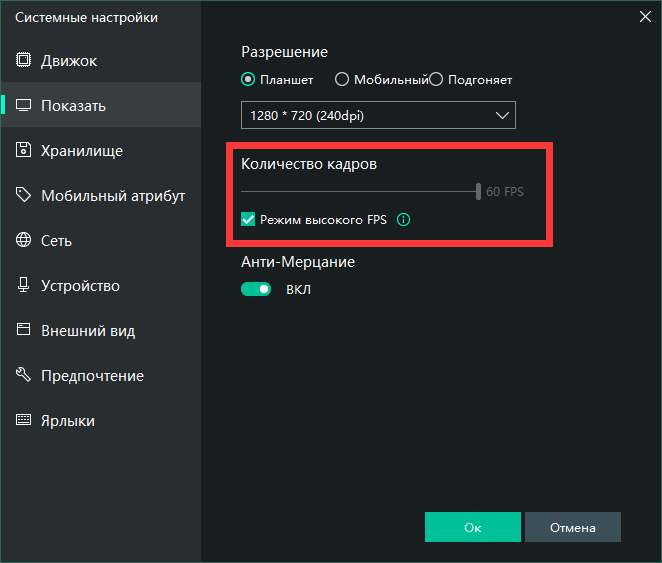The image size is (662, 563).
Task: Click the keyboard icon beside Ярлыки
Action: [23, 421]
